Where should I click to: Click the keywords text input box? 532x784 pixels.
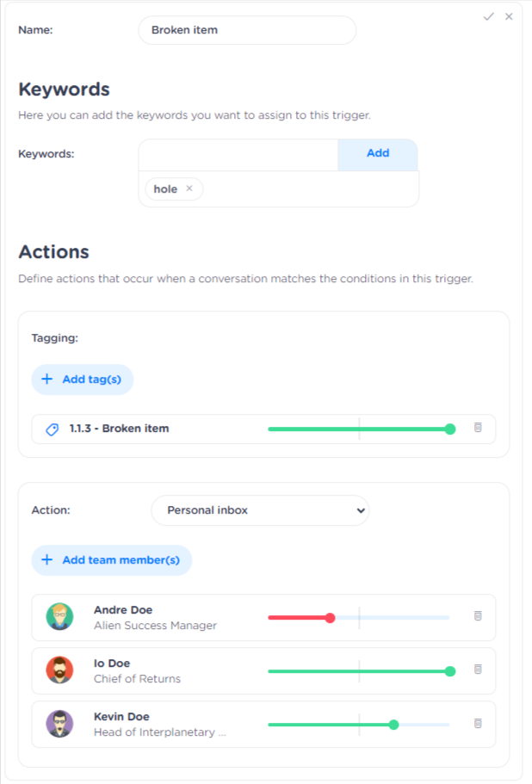(x=238, y=155)
